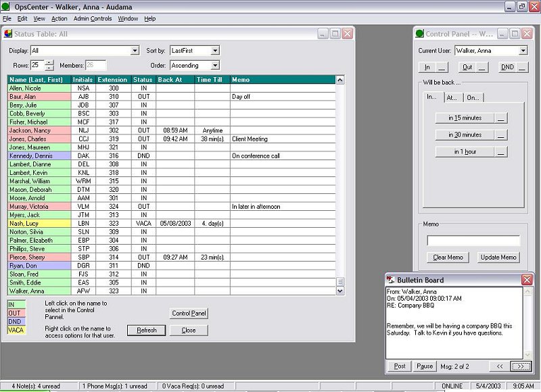Click the Refresh button
541x392 pixels.
[146, 330]
